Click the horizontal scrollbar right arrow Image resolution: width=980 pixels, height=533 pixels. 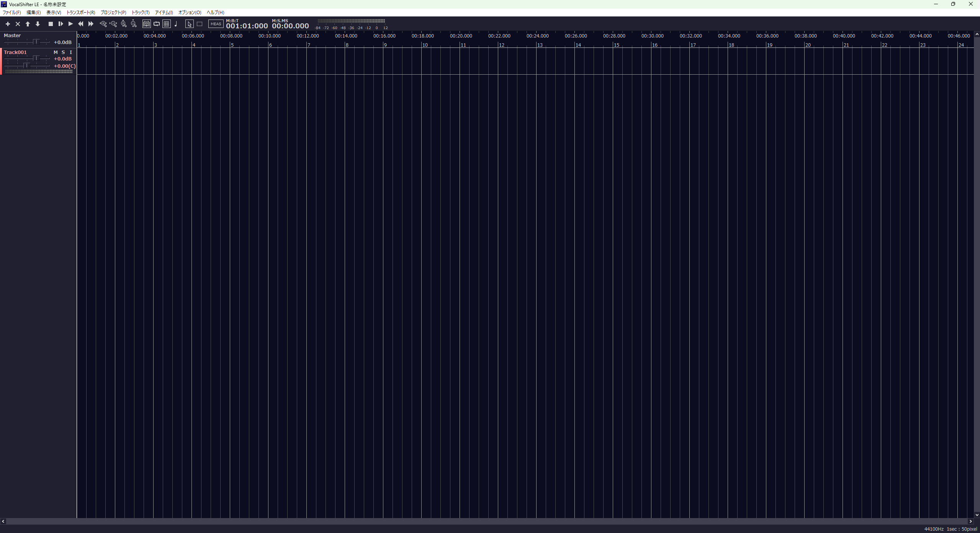pos(970,521)
